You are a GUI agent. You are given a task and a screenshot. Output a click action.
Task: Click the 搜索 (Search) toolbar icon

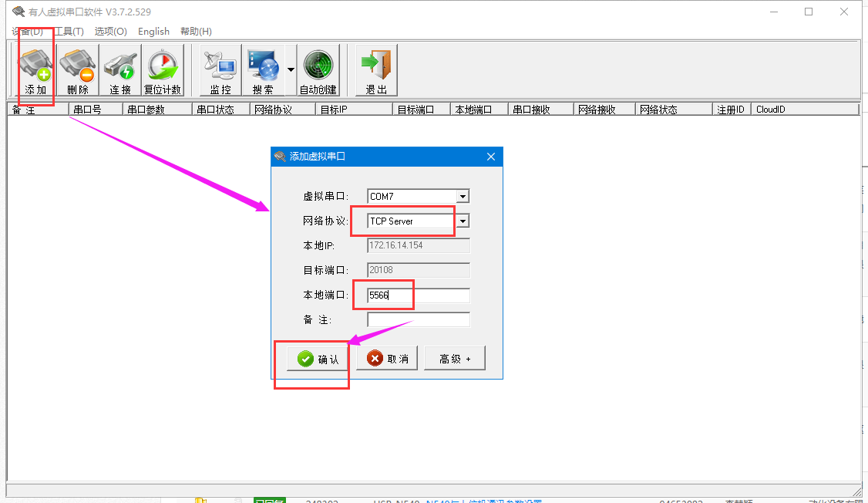pyautogui.click(x=263, y=70)
